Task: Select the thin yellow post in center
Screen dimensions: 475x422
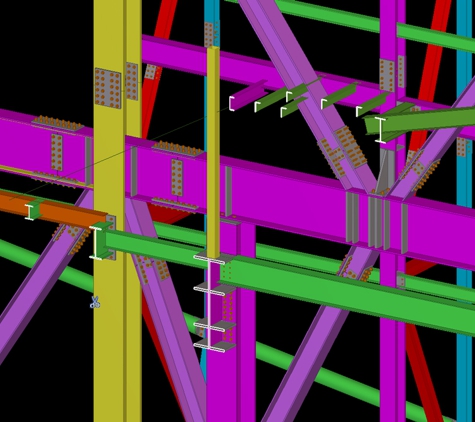Action: click(x=213, y=152)
